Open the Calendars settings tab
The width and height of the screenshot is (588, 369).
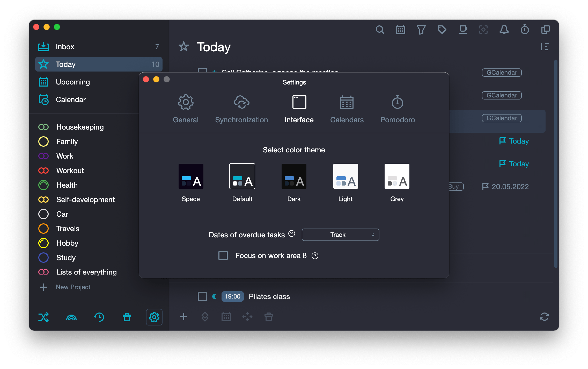point(347,109)
